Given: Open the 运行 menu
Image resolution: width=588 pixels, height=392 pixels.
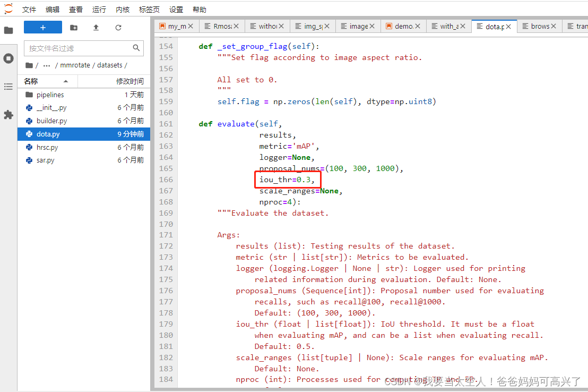Looking at the screenshot, I should (99, 10).
